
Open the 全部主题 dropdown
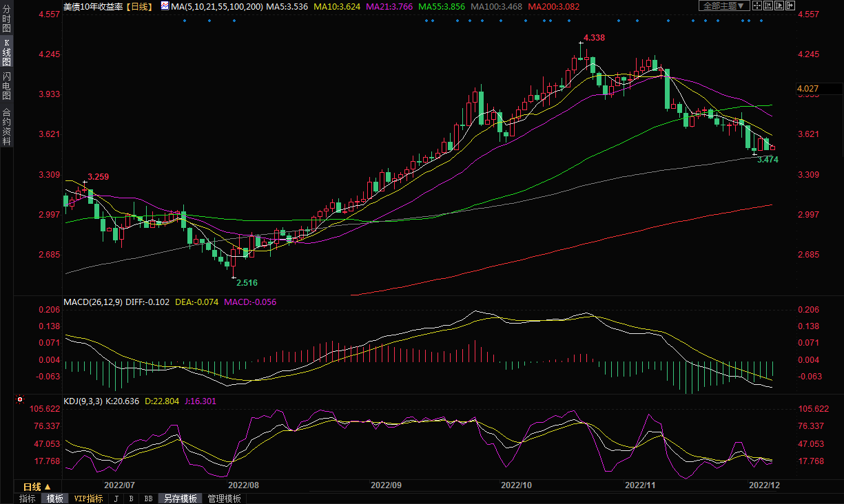pyautogui.click(x=723, y=6)
